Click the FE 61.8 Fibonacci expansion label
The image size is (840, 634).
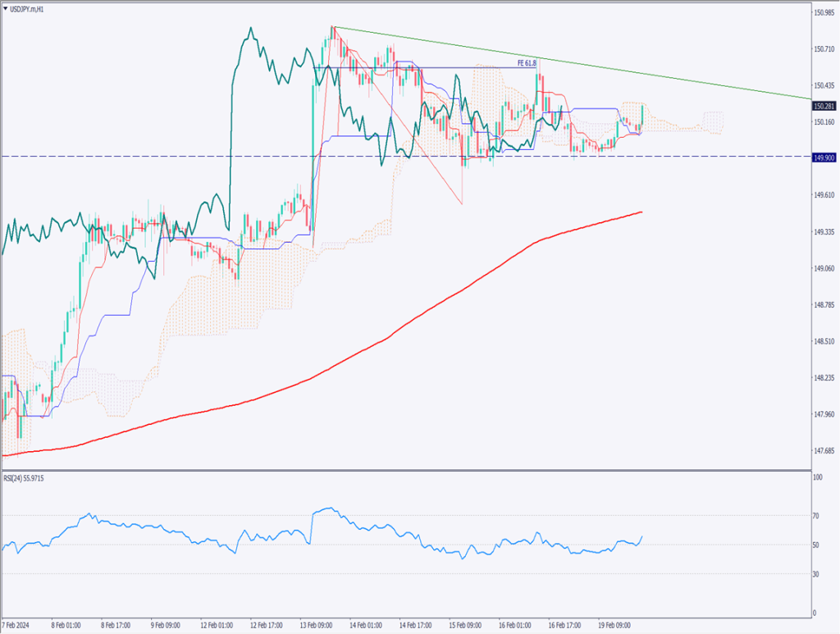pyautogui.click(x=527, y=62)
